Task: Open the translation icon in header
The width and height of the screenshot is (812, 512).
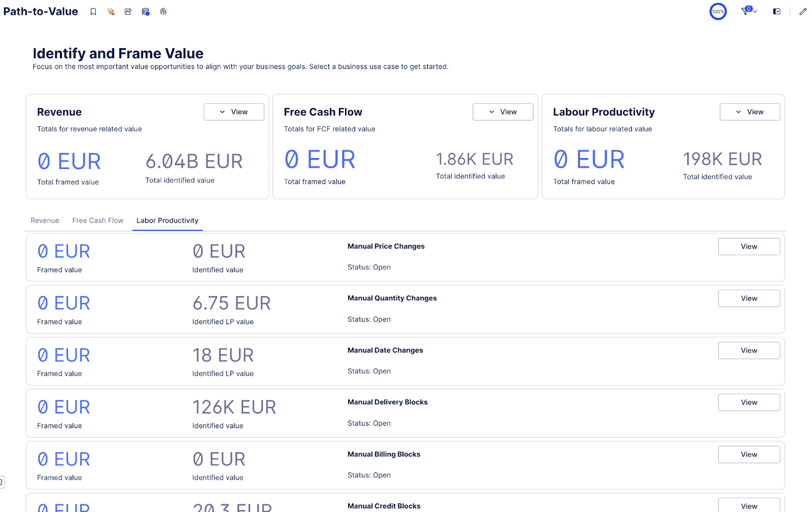Action: (x=111, y=12)
